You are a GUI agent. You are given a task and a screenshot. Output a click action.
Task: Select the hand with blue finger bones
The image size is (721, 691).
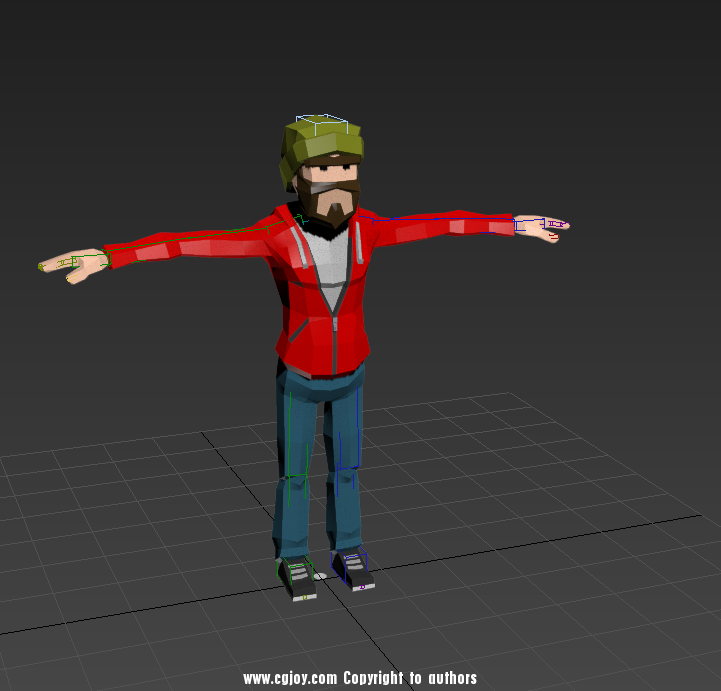540,226
